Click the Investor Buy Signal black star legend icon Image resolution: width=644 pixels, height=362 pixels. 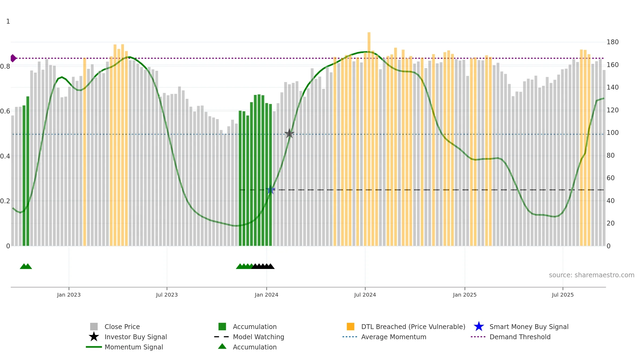click(94, 337)
